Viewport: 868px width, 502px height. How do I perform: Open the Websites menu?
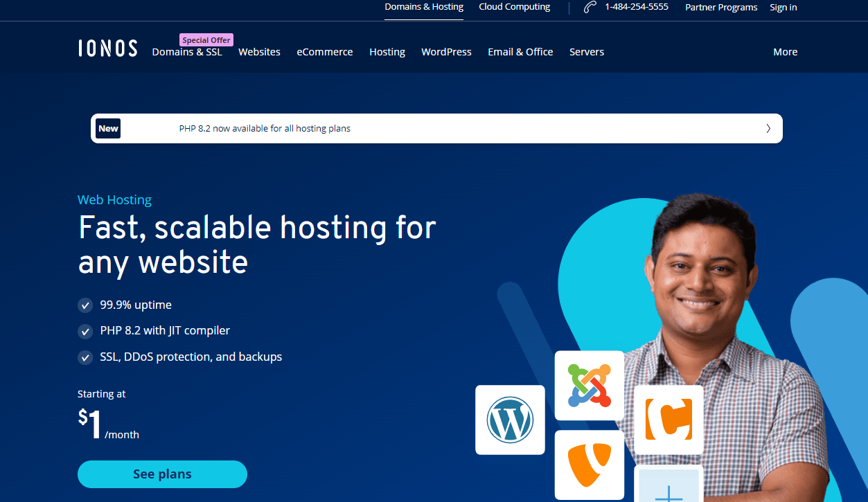(259, 52)
